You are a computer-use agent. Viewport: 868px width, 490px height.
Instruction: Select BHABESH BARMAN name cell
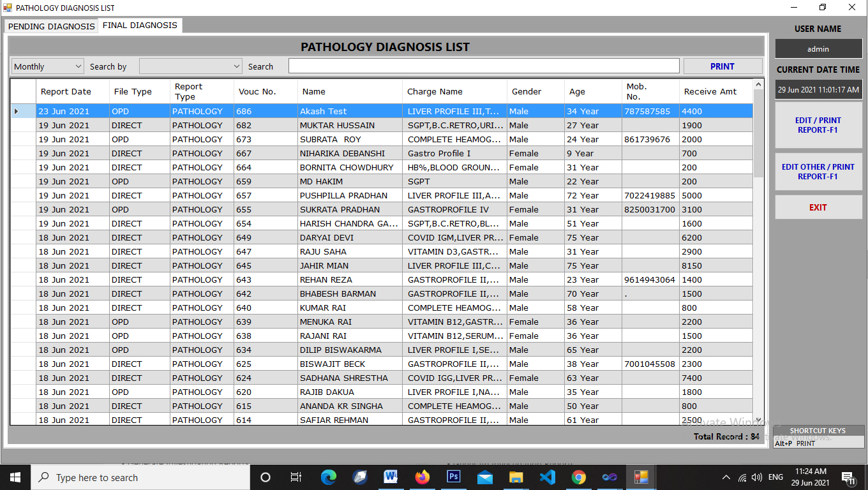coord(350,293)
